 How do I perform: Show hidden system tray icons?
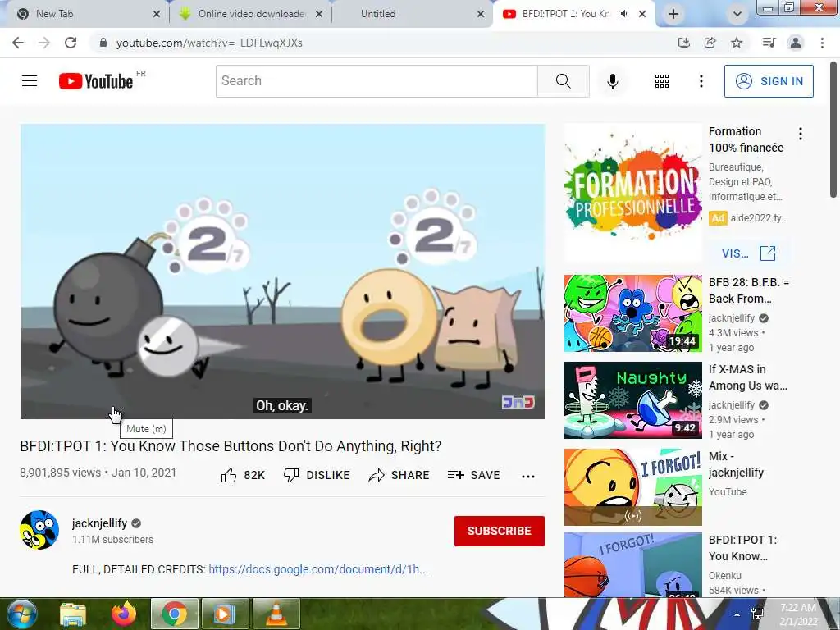point(737,614)
